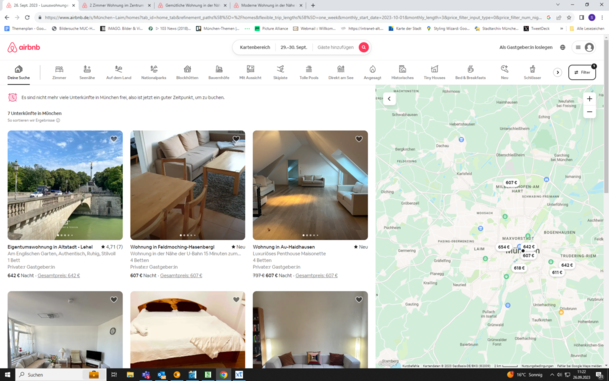Open Gesamtpreis 642 € price breakdown
The image size is (609, 381).
pos(59,275)
